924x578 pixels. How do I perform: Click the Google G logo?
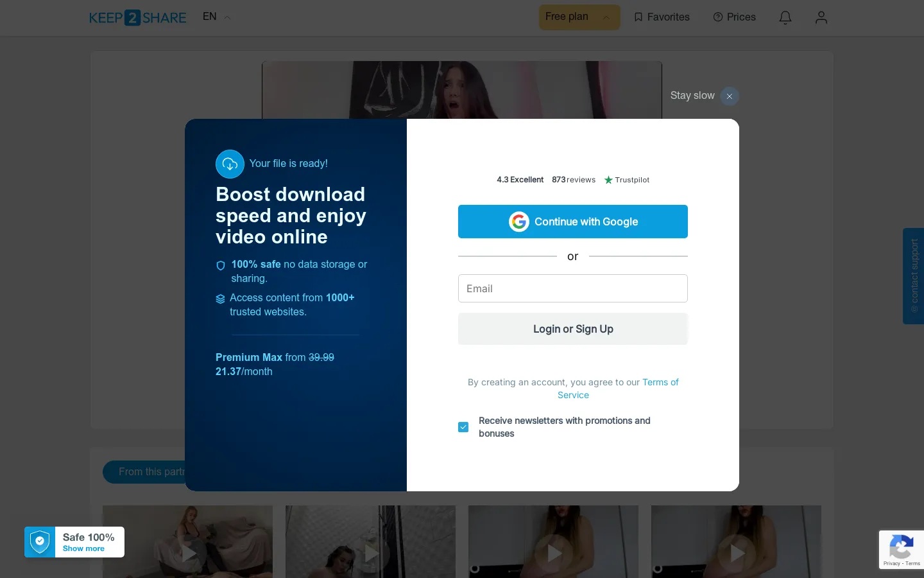519,222
